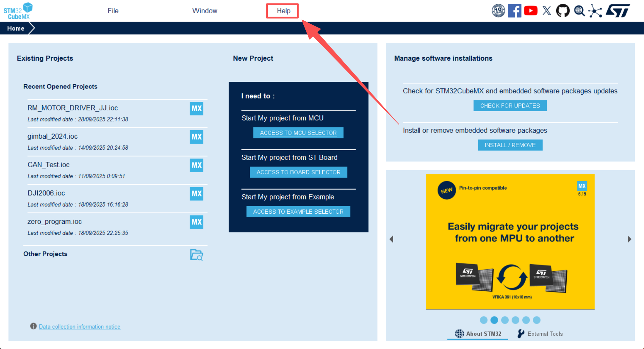Screen dimensions: 644x349
Task: Open gimbal_2024.ioc via its MX icon
Action: pyautogui.click(x=197, y=137)
